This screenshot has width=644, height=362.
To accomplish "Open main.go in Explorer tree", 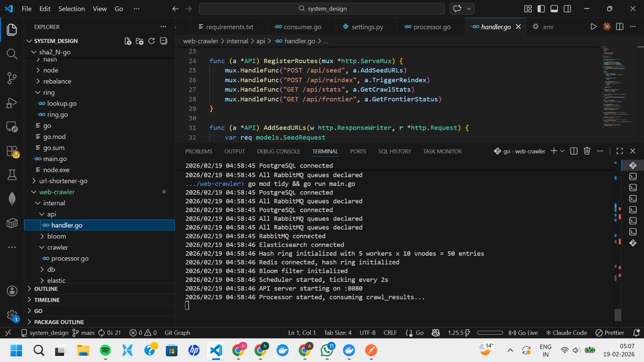I will [55, 159].
